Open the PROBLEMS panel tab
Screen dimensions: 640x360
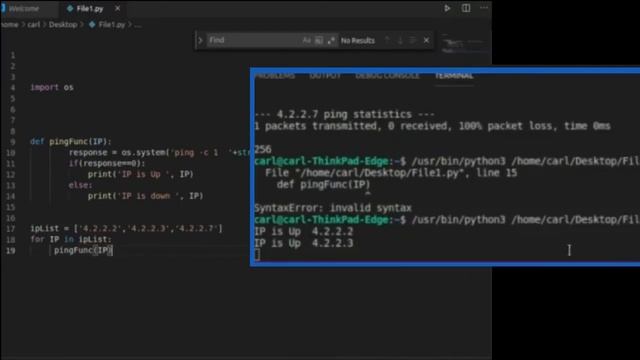pos(275,76)
